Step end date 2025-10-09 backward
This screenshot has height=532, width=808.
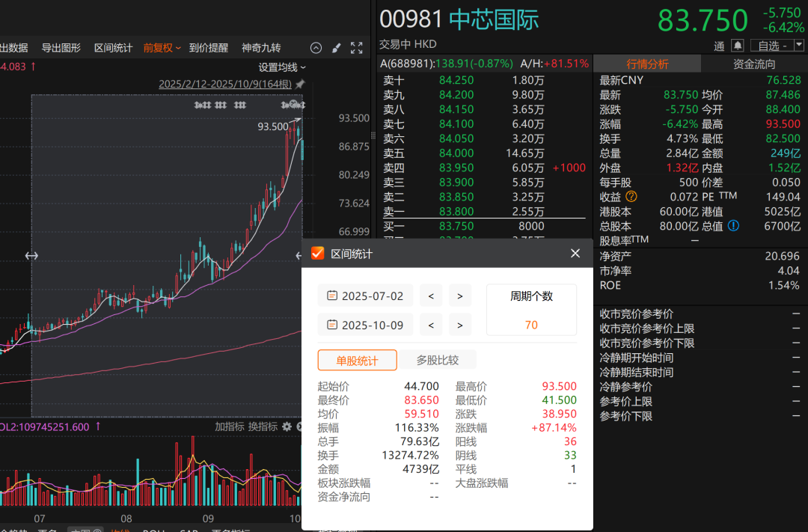(431, 325)
